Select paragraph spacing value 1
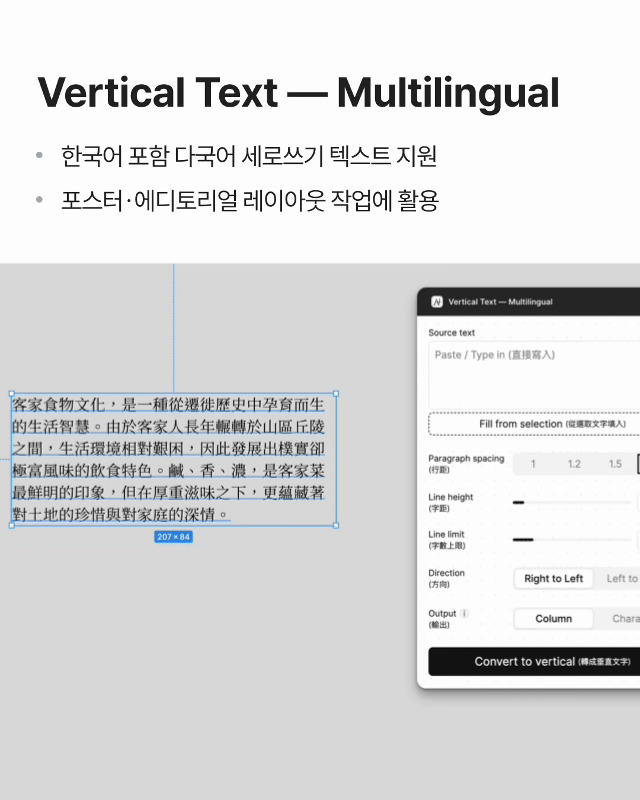Viewport: 640px width, 800px height. [x=533, y=464]
